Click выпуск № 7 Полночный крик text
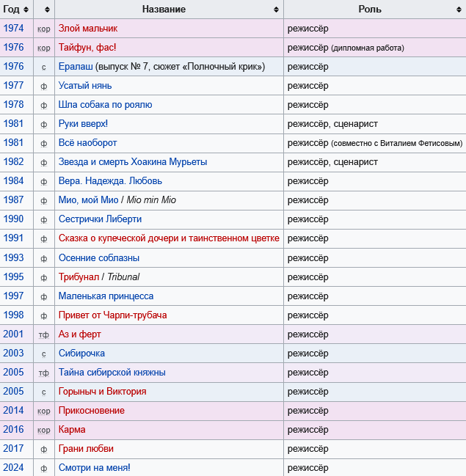Screen dimensions: 466x476 [180, 67]
